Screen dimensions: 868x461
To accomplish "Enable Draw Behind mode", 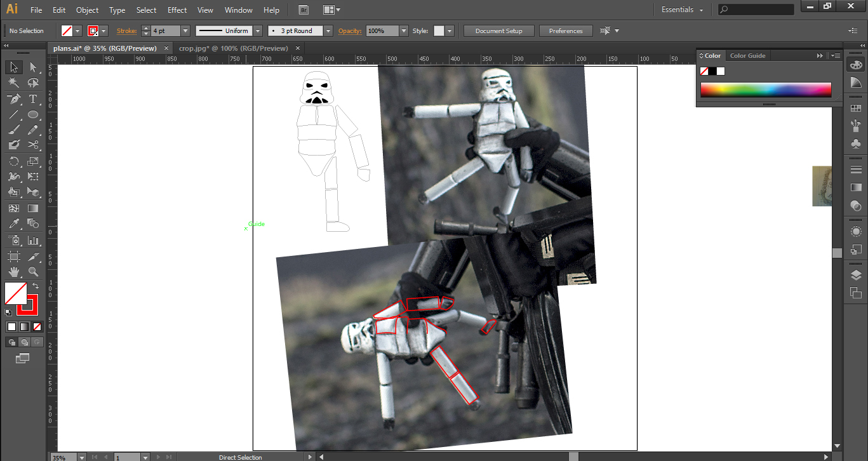I will pos(24,342).
